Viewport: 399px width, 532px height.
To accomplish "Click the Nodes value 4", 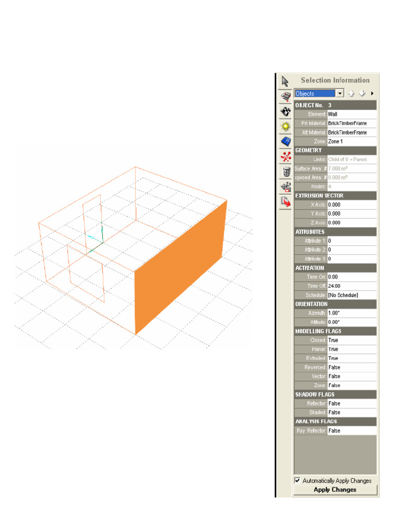I will click(x=352, y=187).
